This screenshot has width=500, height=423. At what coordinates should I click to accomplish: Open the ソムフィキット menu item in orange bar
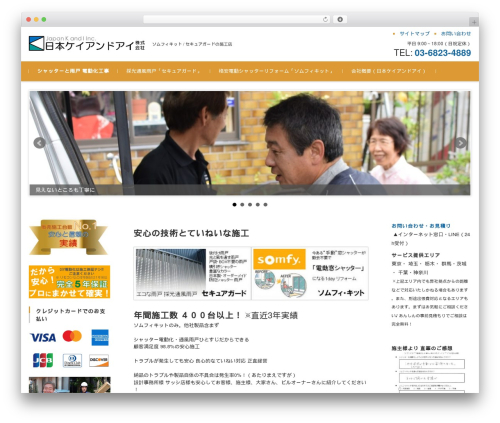click(x=276, y=71)
